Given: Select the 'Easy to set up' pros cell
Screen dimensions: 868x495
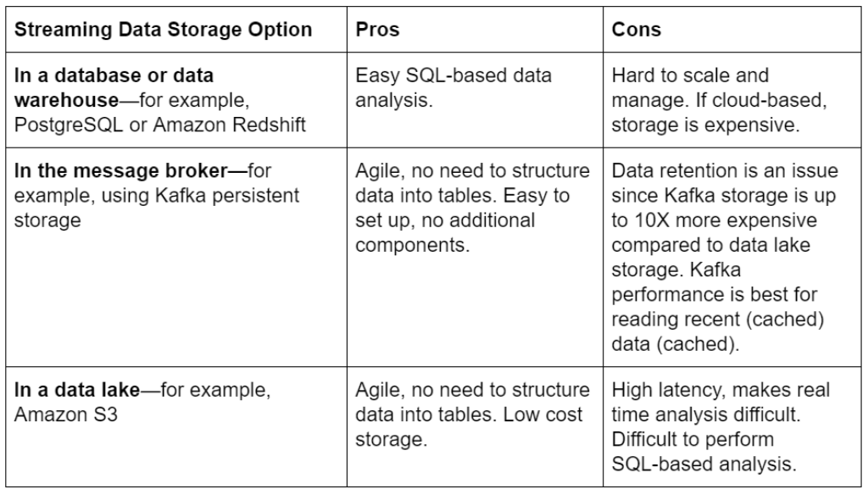Looking at the screenshot, I should [x=475, y=257].
